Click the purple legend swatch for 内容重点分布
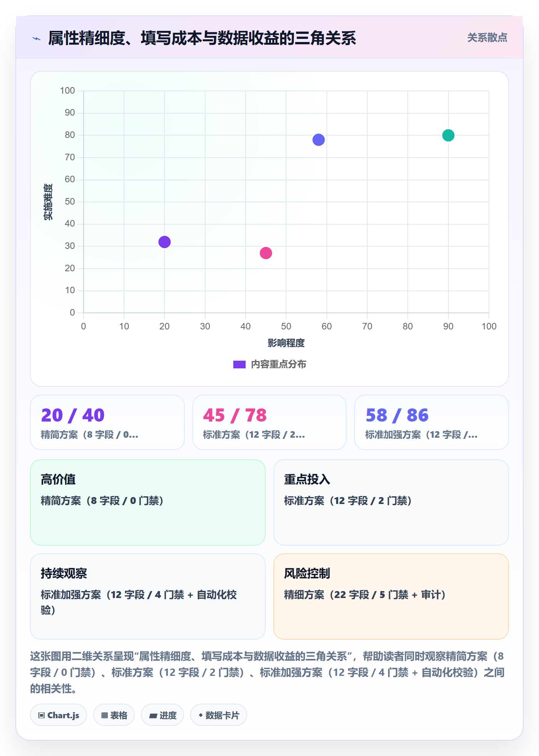539x756 pixels. click(239, 365)
